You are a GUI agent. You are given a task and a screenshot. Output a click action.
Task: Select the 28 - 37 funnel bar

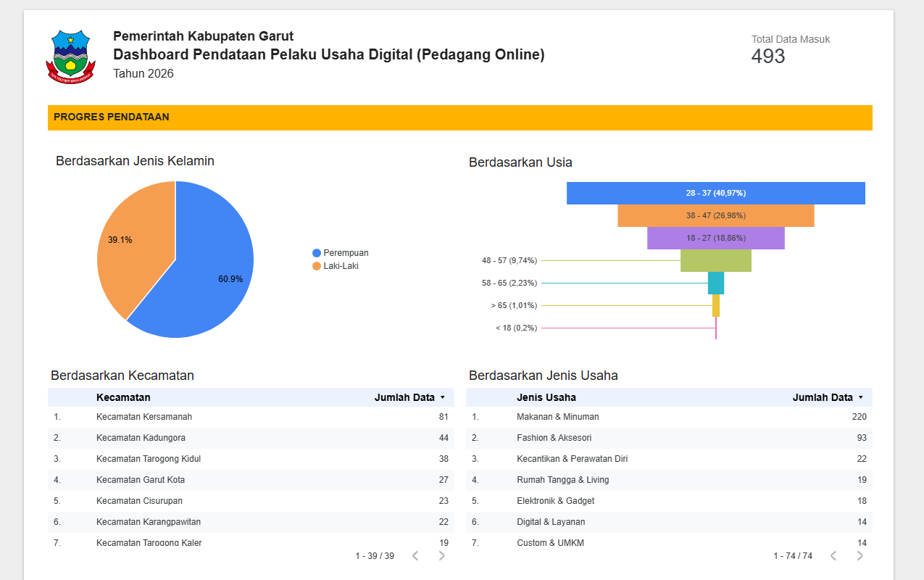click(x=716, y=193)
